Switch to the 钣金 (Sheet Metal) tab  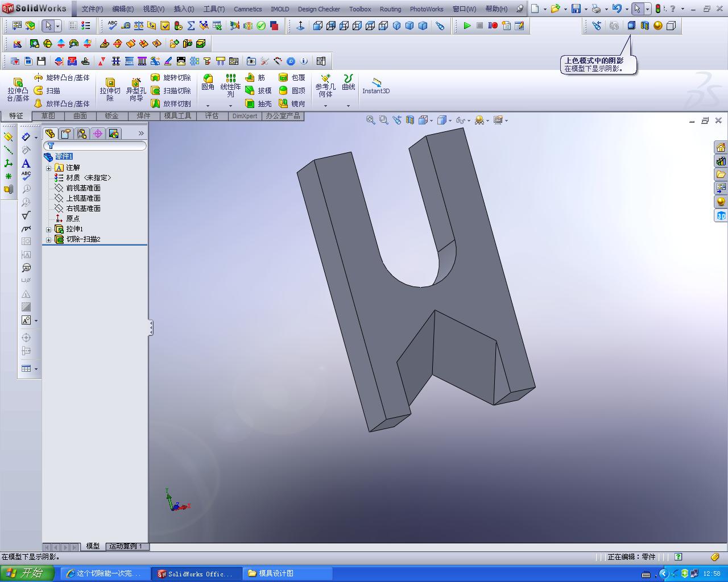pos(111,116)
